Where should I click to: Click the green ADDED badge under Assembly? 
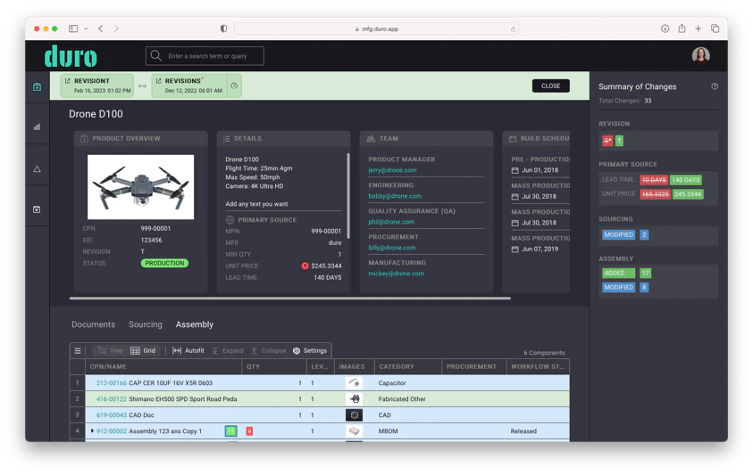click(x=619, y=273)
